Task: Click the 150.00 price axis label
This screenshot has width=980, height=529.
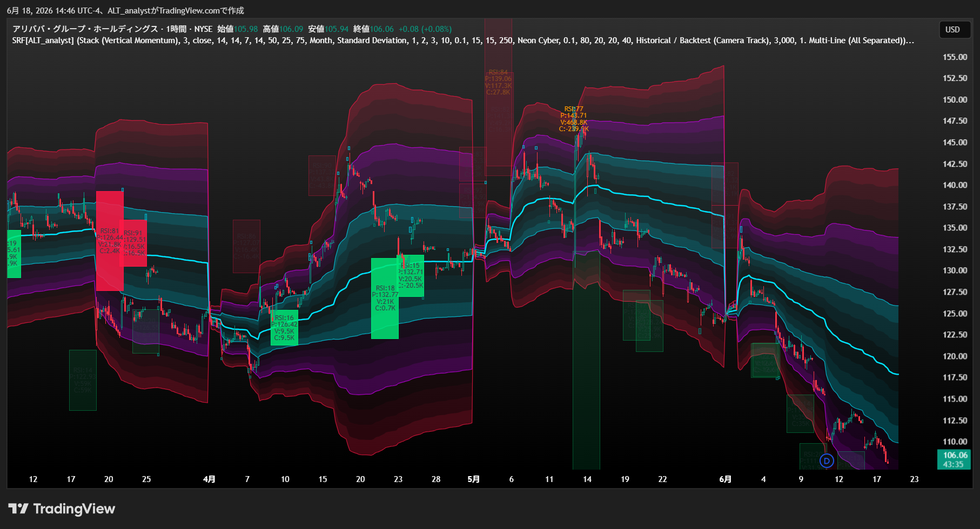Action: [x=955, y=100]
